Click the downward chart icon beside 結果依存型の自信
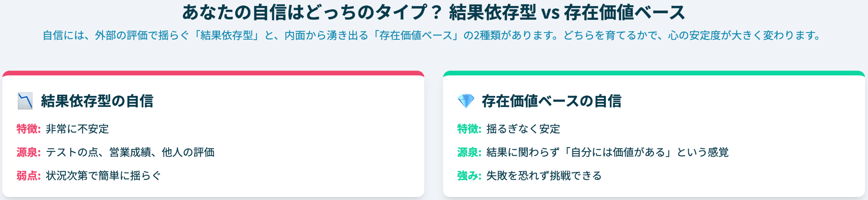 click(25, 101)
